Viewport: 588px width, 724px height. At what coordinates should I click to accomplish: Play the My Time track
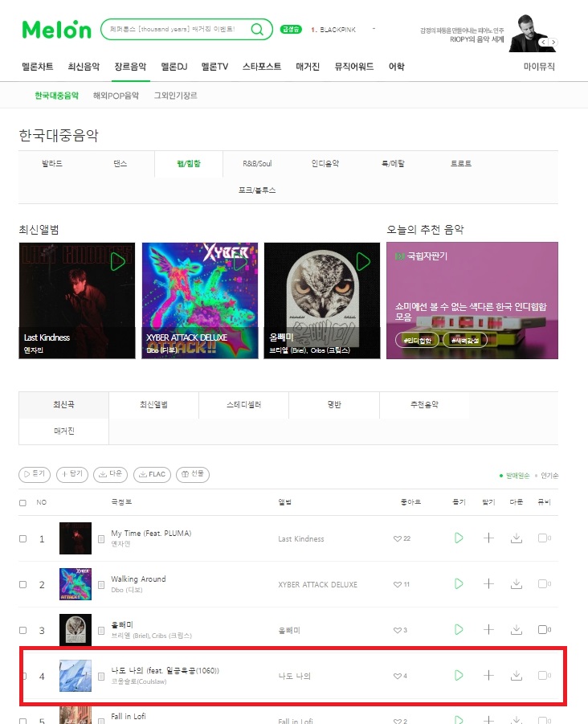(459, 538)
